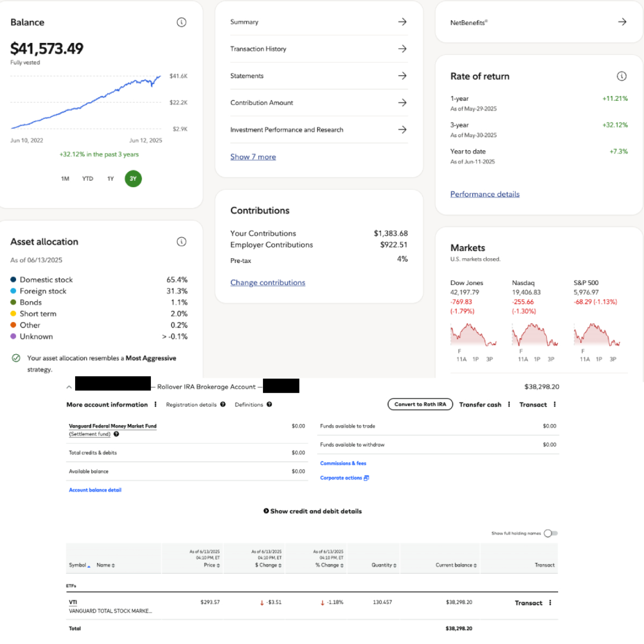
Task: Click the Transfer cash button
Action: click(x=480, y=405)
